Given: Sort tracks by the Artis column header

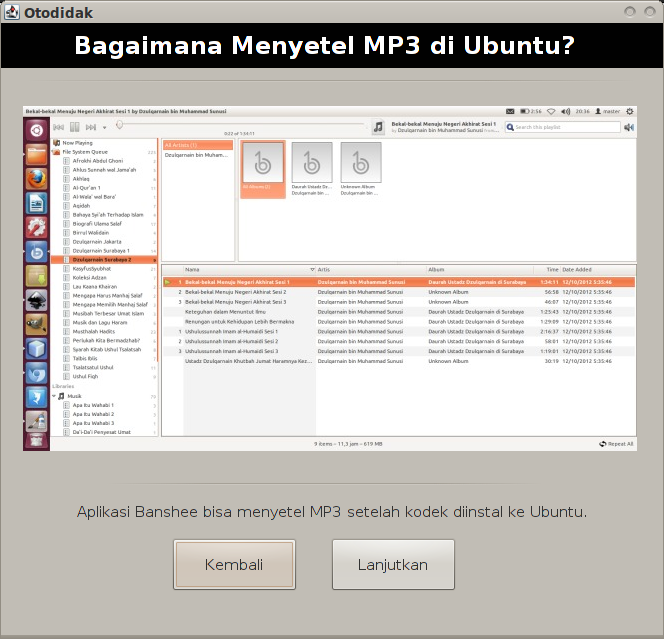Looking at the screenshot, I should coord(371,269).
